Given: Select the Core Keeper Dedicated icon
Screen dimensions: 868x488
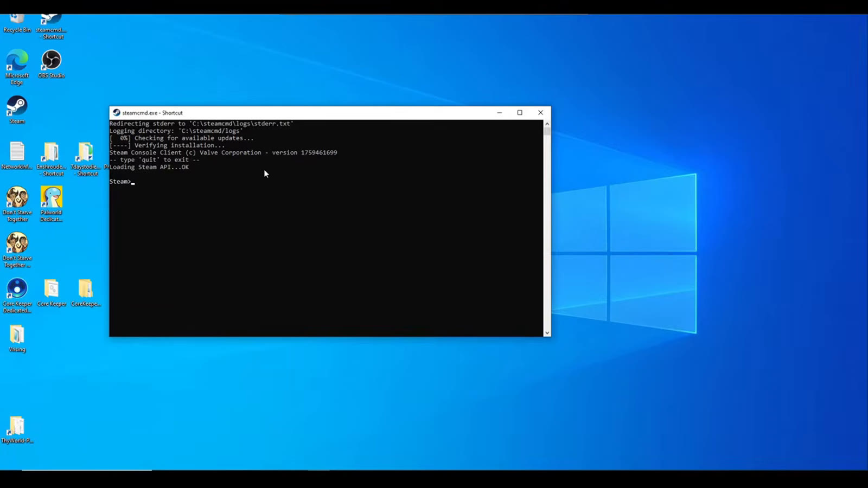Looking at the screenshot, I should tap(17, 296).
